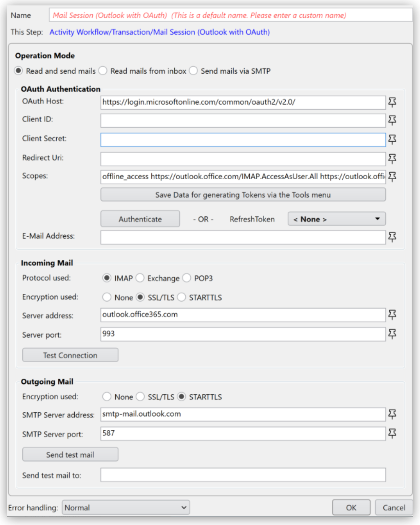Pin the OAuth Host field
This screenshot has width=420, height=525.
[393, 102]
